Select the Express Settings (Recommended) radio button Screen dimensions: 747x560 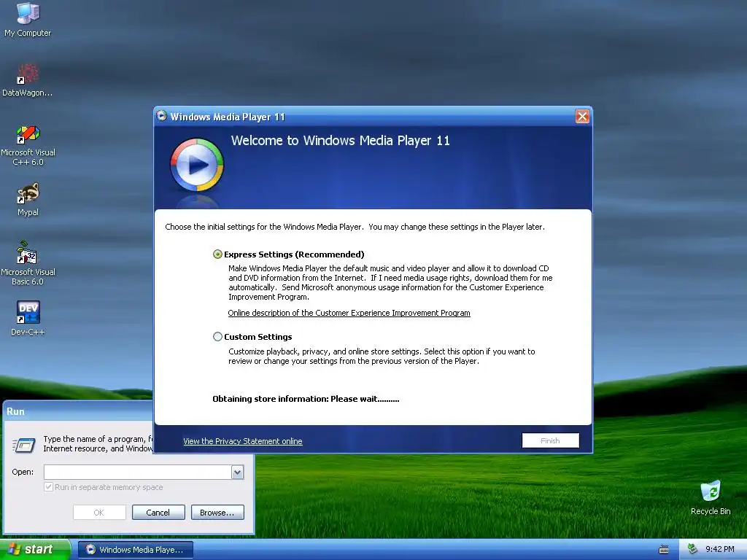tap(217, 254)
